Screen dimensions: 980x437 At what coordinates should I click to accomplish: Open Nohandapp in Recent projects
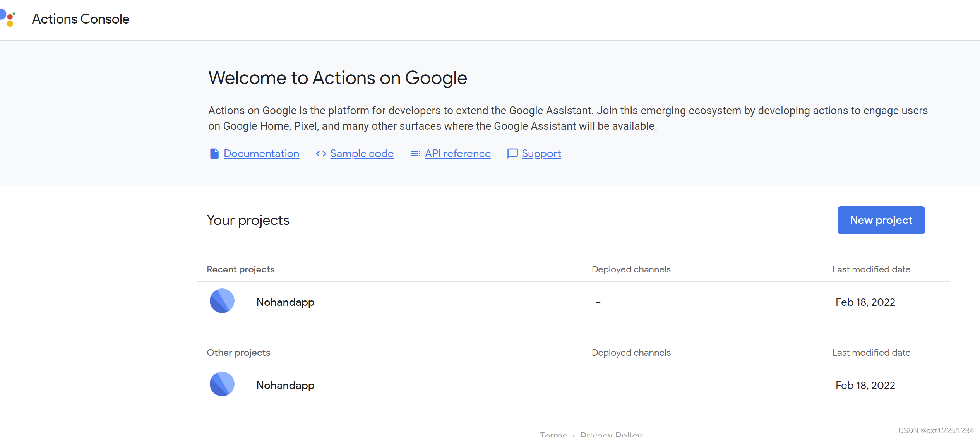(285, 302)
